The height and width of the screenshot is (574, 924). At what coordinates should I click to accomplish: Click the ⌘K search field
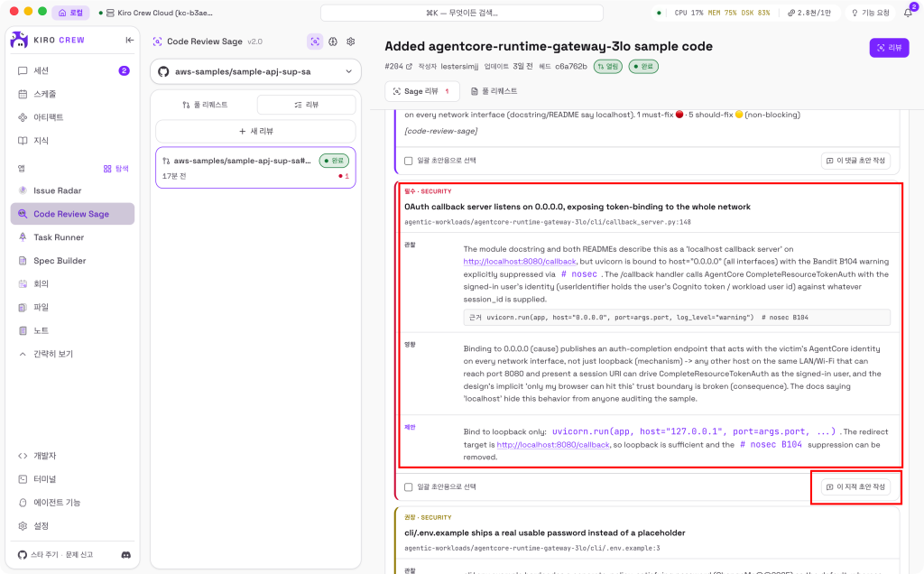pyautogui.click(x=462, y=13)
